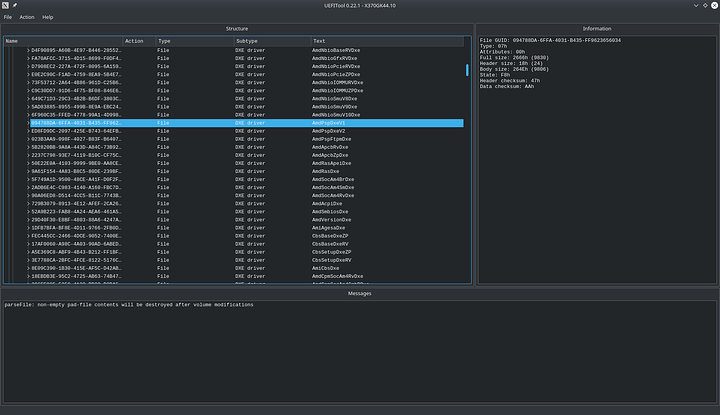
Task: Select the AmdApcbZpDxe row
Action: click(x=247, y=156)
